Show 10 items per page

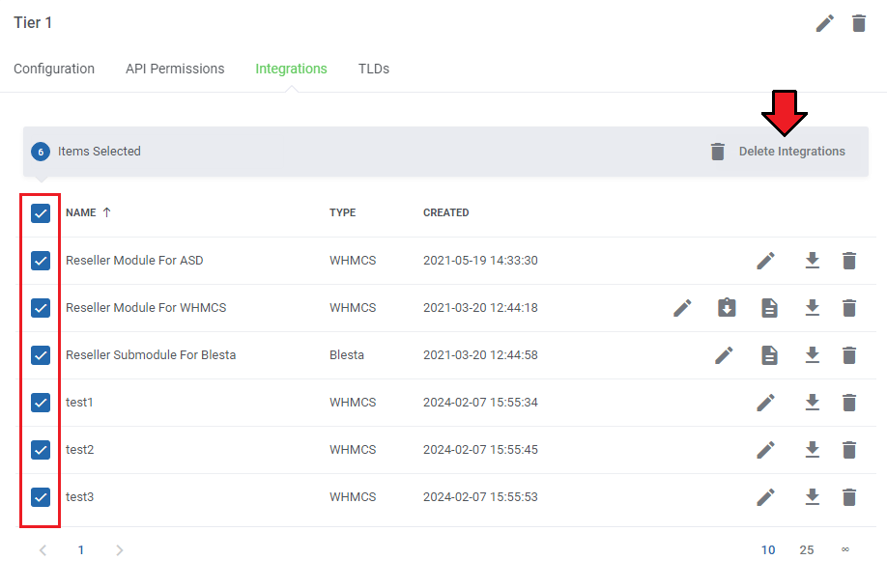(767, 550)
